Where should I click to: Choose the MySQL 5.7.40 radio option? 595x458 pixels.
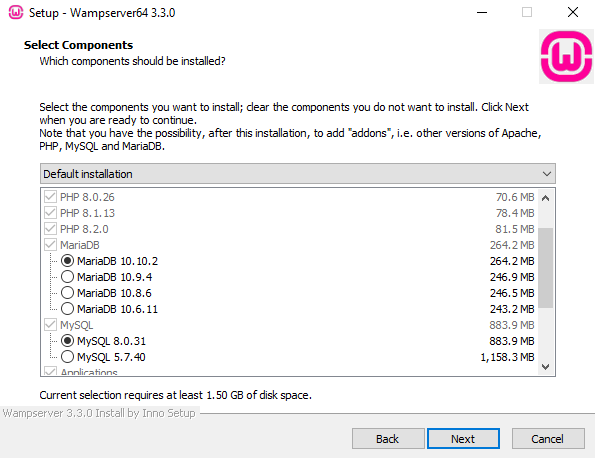point(67,357)
